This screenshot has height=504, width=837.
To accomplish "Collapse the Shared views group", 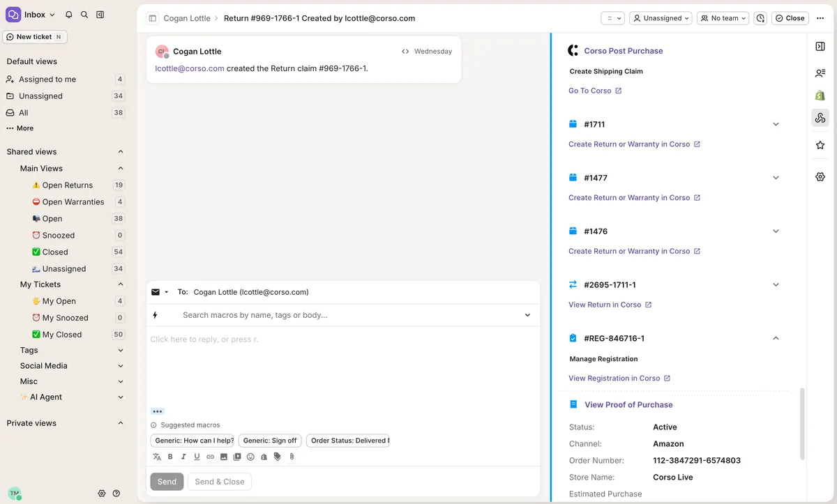I will (x=120, y=152).
